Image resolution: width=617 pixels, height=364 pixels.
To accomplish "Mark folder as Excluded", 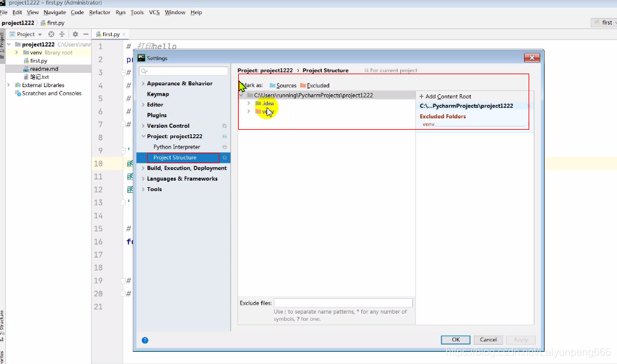I will click(x=314, y=85).
